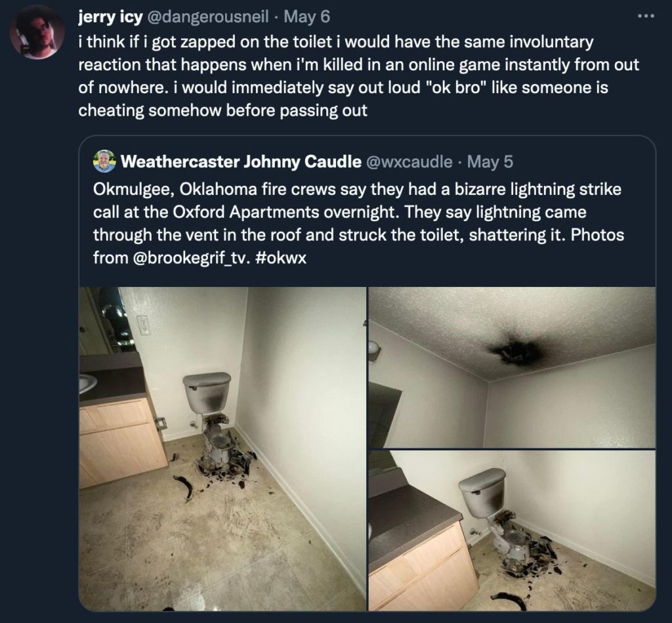Visit the @wxcaudle handle
Image resolution: width=672 pixels, height=623 pixels.
[x=408, y=161]
